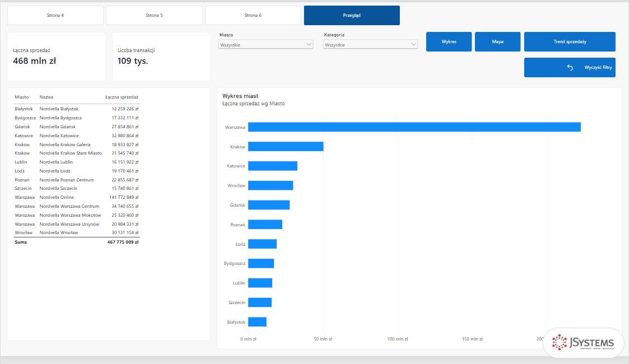Expand the Miasto filter dropdown
Screen dimensions: 630x364
click(x=265, y=45)
